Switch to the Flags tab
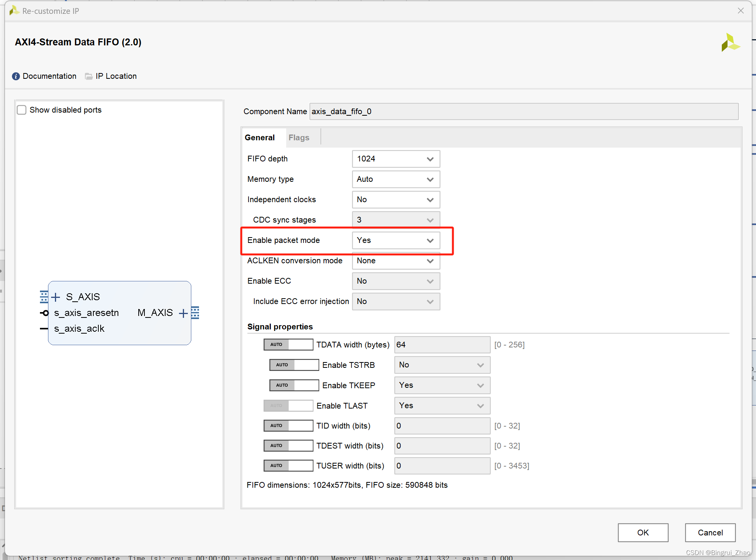Screen dimensions: 756x560 point(299,138)
